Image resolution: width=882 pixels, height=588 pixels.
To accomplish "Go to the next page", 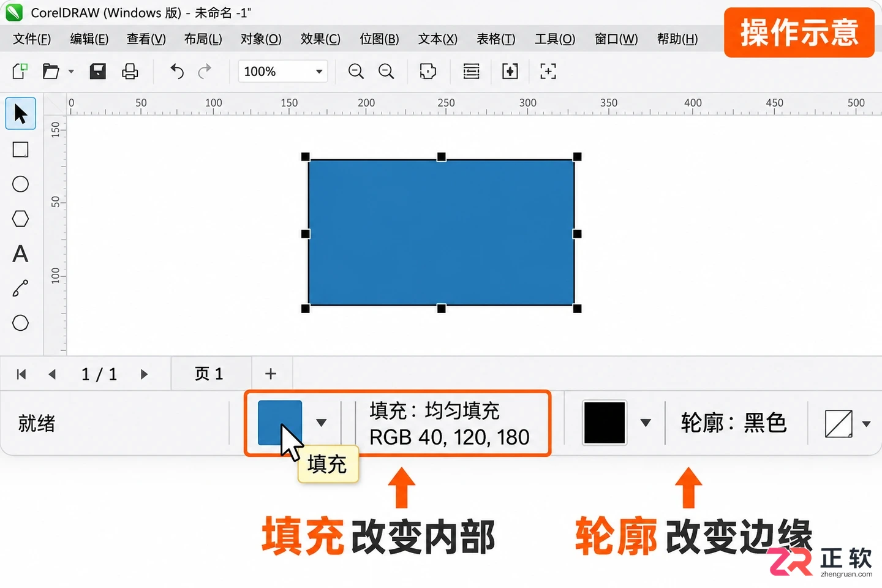I will (x=144, y=374).
